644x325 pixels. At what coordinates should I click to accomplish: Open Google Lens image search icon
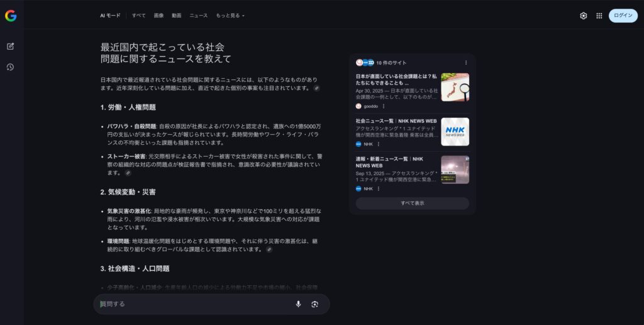[314, 304]
